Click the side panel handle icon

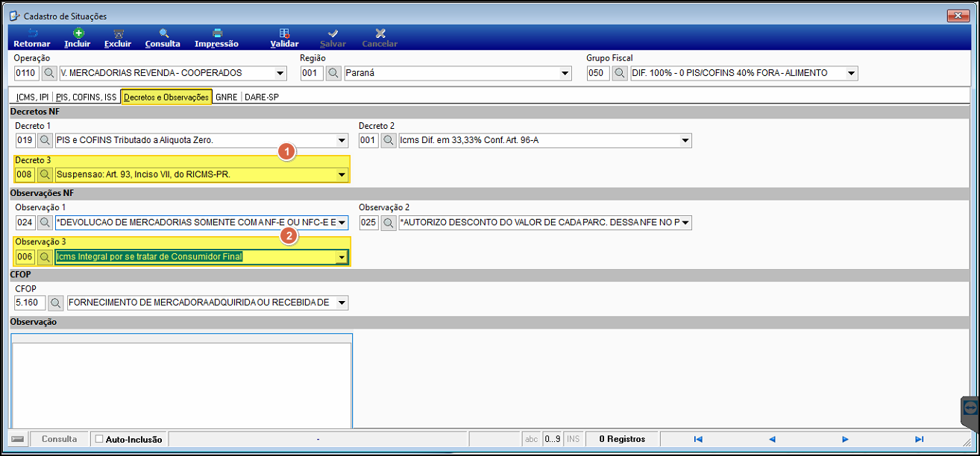pos(970,408)
